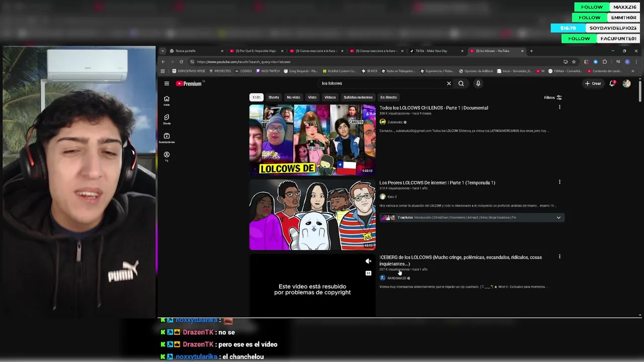Open options for the Los Peores LOLCOWS video

[559, 182]
